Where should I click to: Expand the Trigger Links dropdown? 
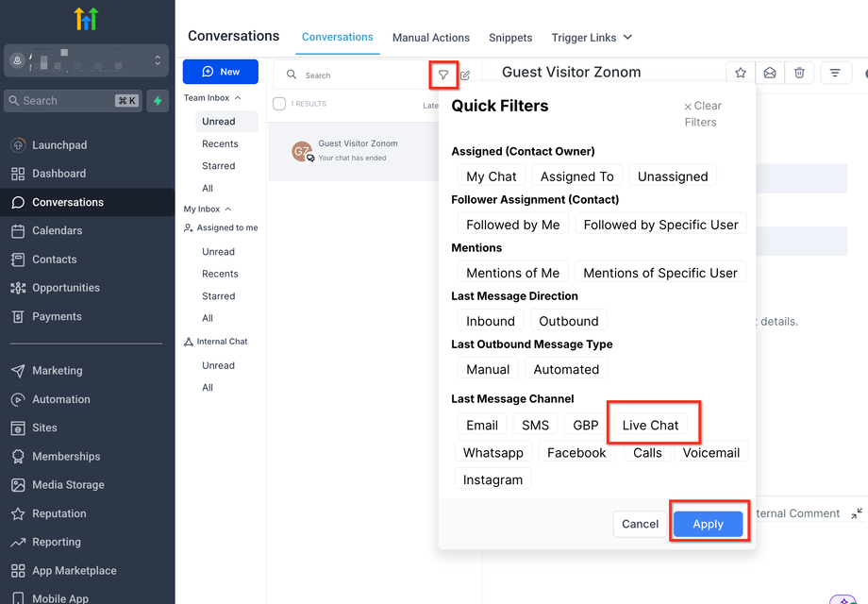point(592,38)
